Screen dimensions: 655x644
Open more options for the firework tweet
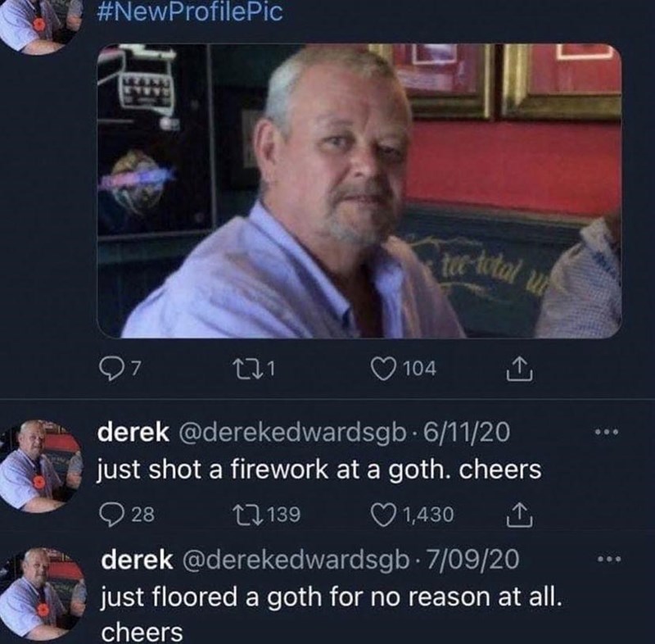click(x=607, y=432)
